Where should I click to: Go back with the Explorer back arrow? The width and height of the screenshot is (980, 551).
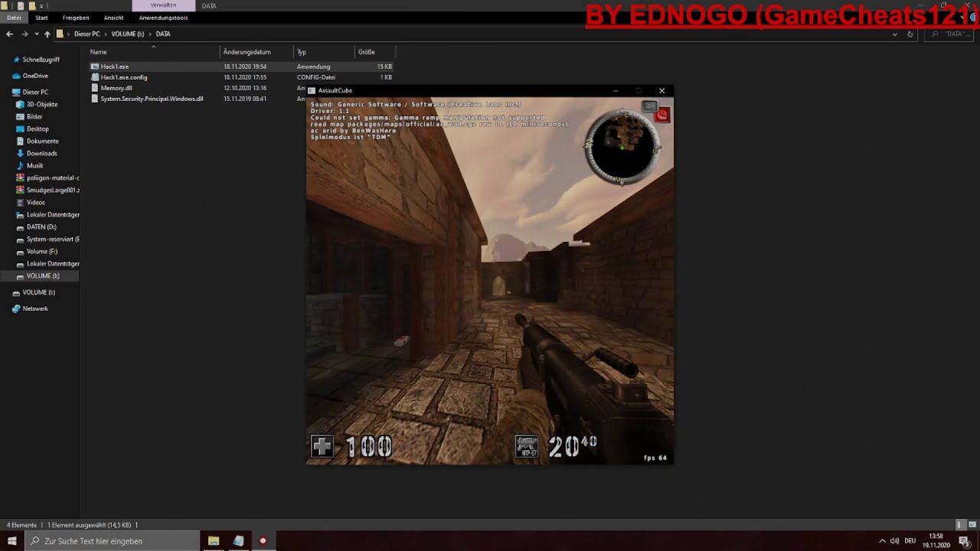pyautogui.click(x=9, y=34)
